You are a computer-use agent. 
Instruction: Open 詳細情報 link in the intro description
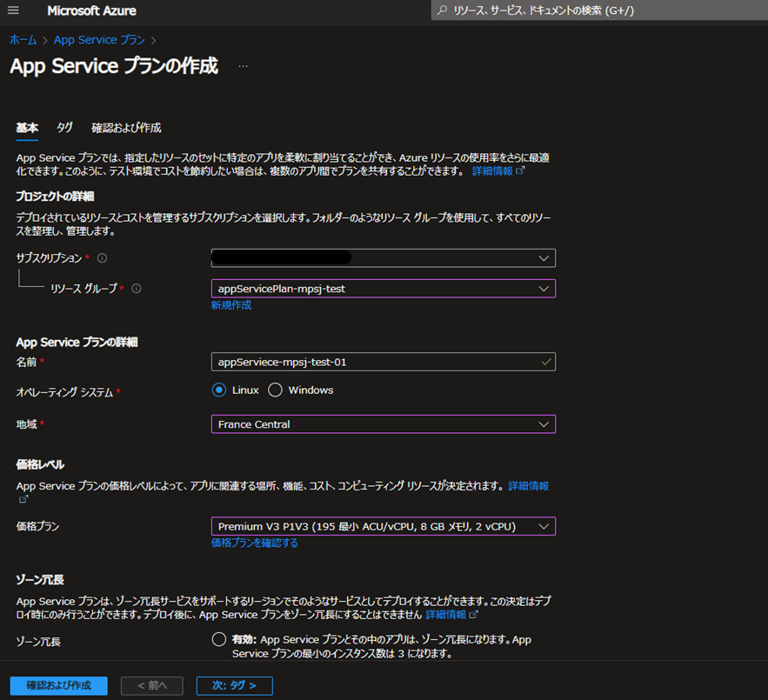[492, 171]
